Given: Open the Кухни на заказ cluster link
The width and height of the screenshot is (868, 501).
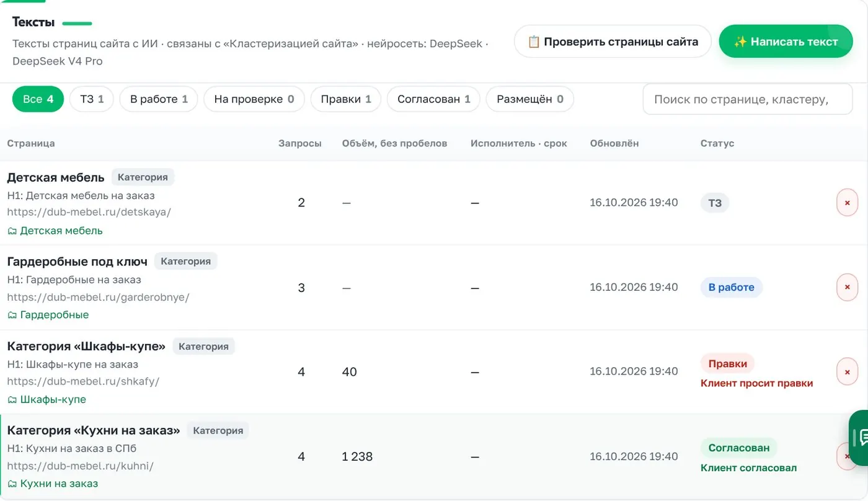Looking at the screenshot, I should pos(53,484).
